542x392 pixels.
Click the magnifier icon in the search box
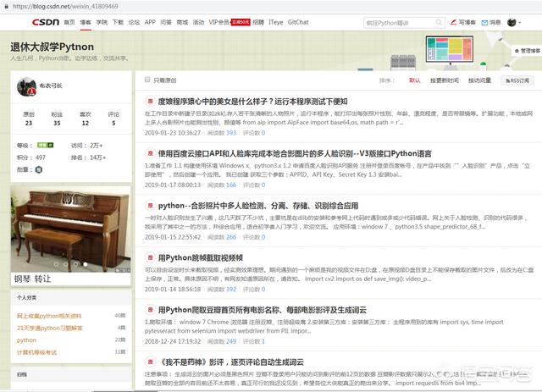pos(439,23)
